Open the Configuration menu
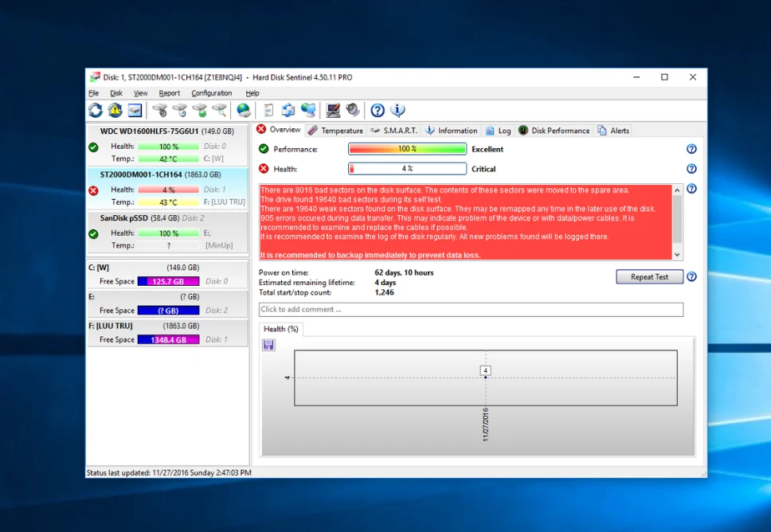This screenshot has height=532, width=771. point(211,93)
